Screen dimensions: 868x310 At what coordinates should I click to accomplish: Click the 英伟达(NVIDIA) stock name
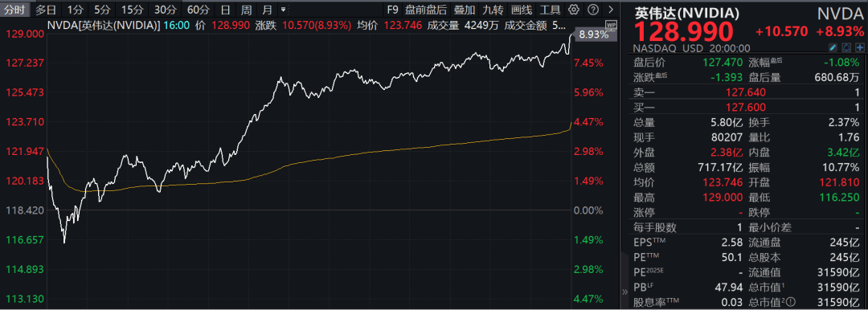(687, 13)
